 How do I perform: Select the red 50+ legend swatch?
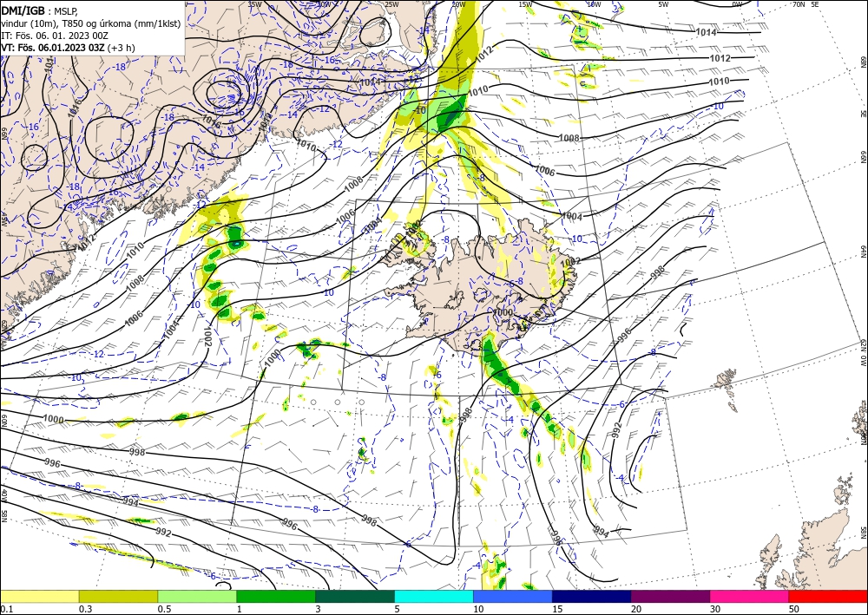pyautogui.click(x=828, y=596)
